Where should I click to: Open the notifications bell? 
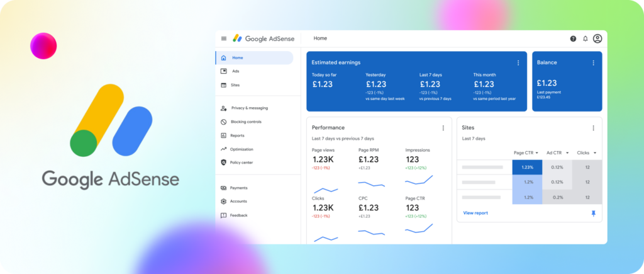click(x=586, y=38)
